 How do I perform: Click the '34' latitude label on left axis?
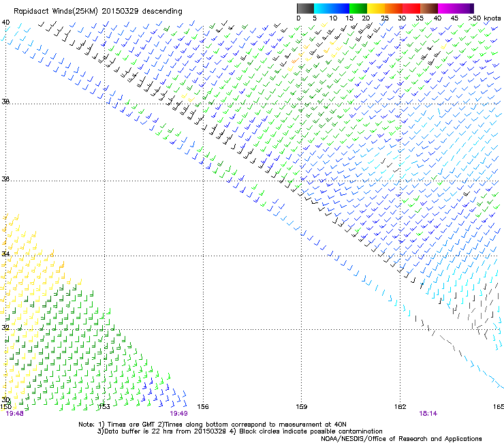tap(5, 254)
